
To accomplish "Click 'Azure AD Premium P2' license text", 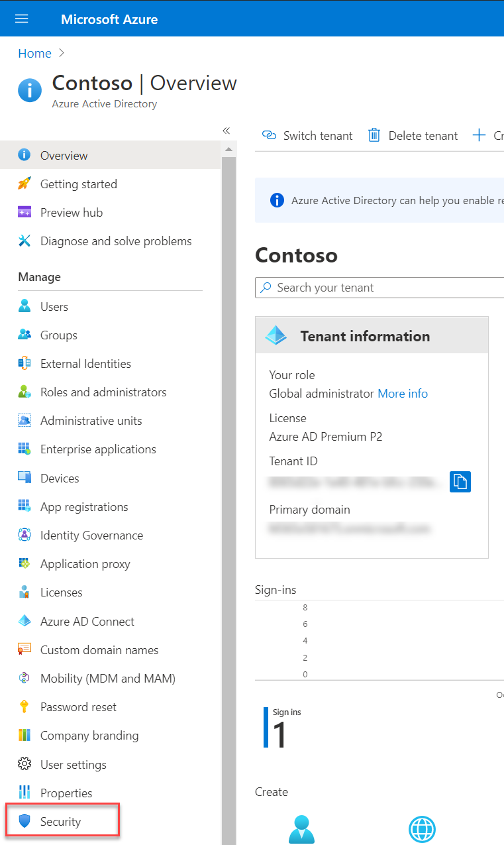I will tap(325, 437).
